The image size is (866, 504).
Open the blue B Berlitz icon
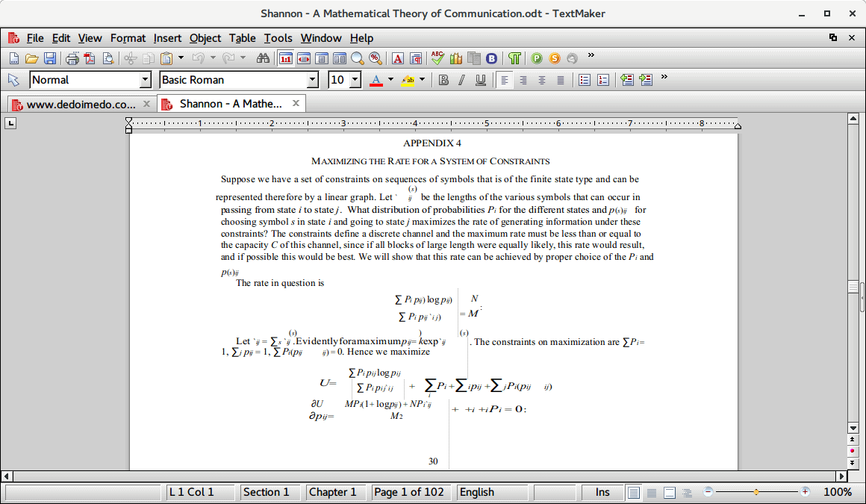(x=491, y=58)
